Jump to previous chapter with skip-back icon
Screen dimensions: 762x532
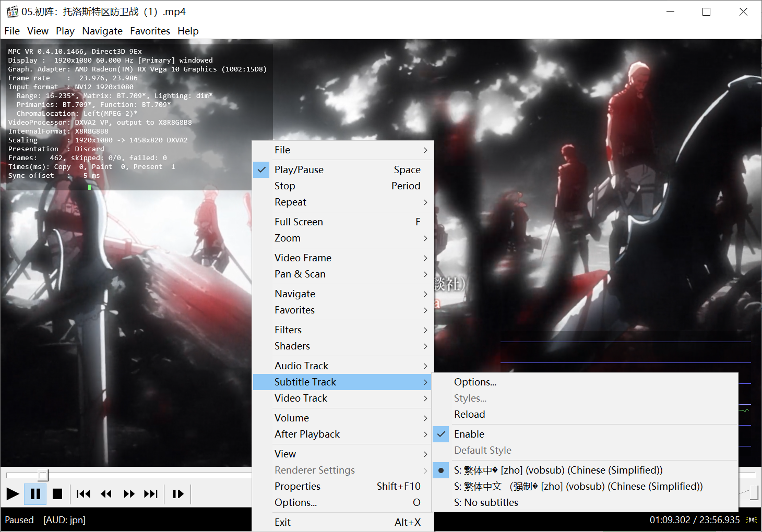84,494
